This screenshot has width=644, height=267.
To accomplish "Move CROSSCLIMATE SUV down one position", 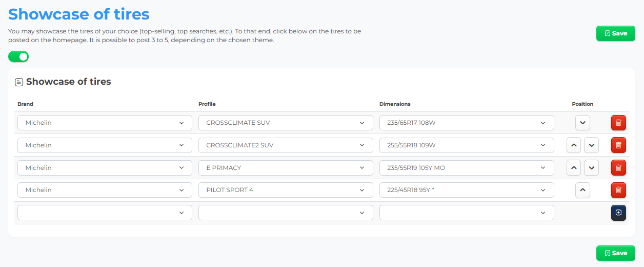I will click(x=582, y=123).
